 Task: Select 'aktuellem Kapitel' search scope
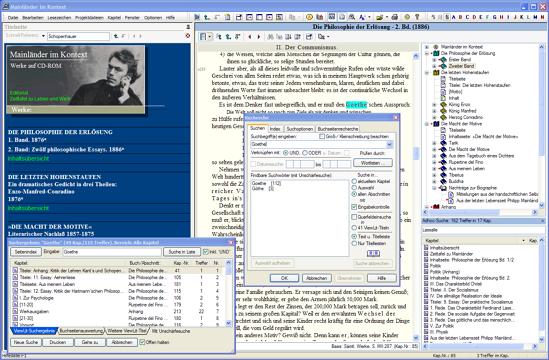354,181
